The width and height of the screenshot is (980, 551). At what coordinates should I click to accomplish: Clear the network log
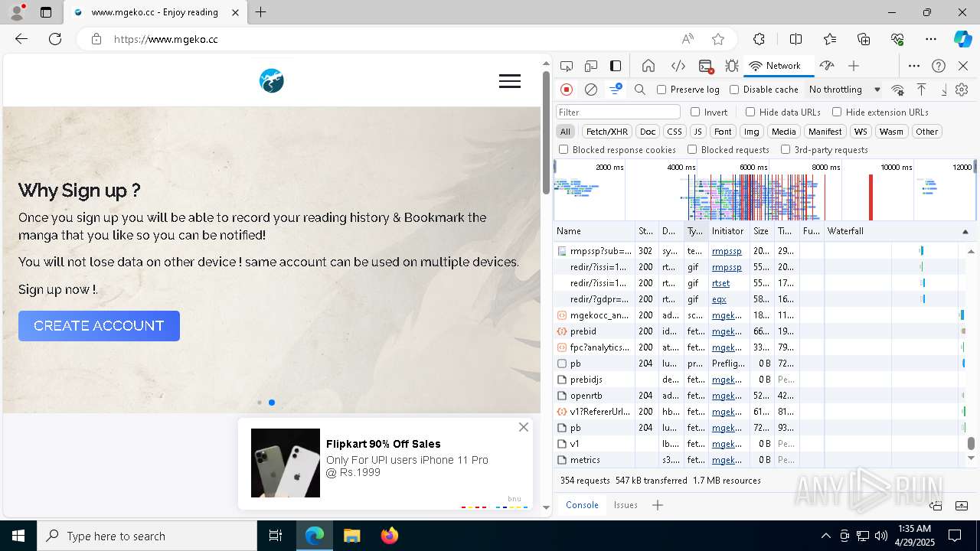[591, 90]
